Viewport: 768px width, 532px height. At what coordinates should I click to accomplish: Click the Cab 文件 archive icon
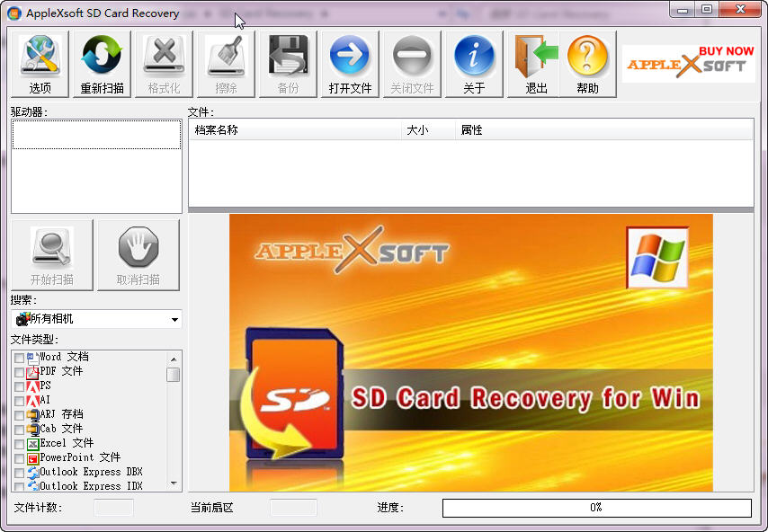(32, 430)
